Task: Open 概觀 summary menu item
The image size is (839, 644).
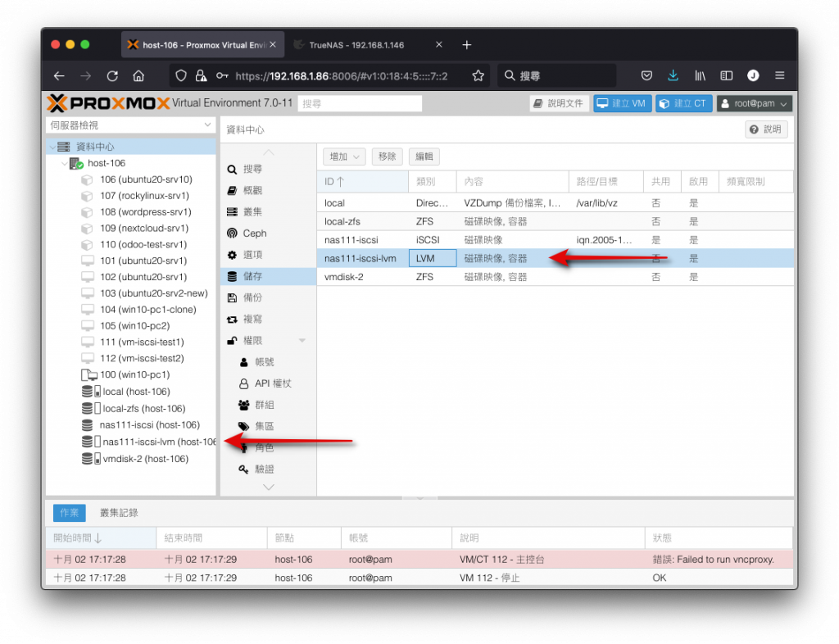Action: (x=268, y=190)
